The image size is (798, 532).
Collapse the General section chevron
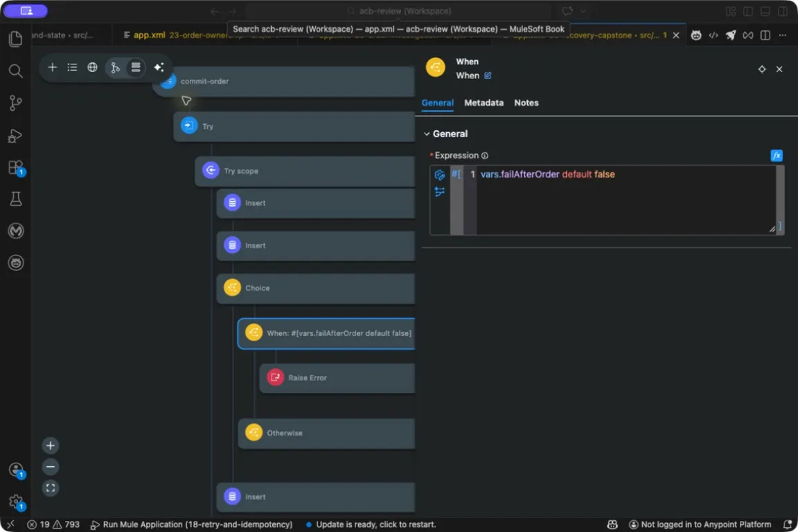coord(427,134)
